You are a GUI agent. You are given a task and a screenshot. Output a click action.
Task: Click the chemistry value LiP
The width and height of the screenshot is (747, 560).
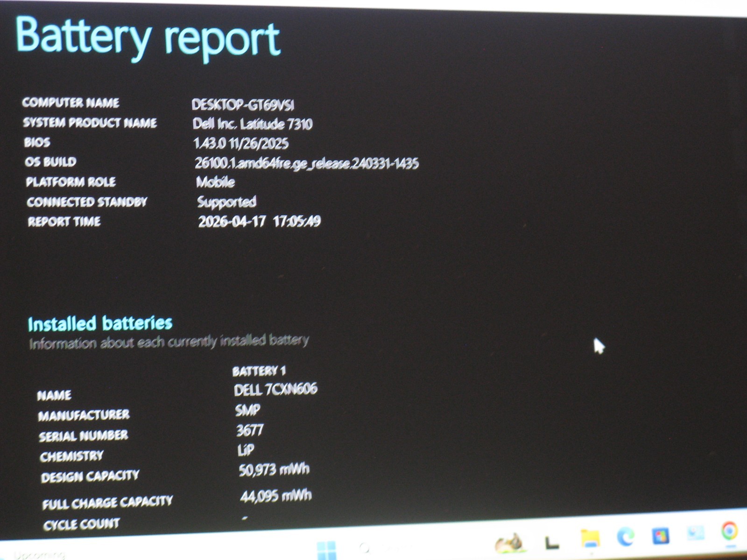246,450
